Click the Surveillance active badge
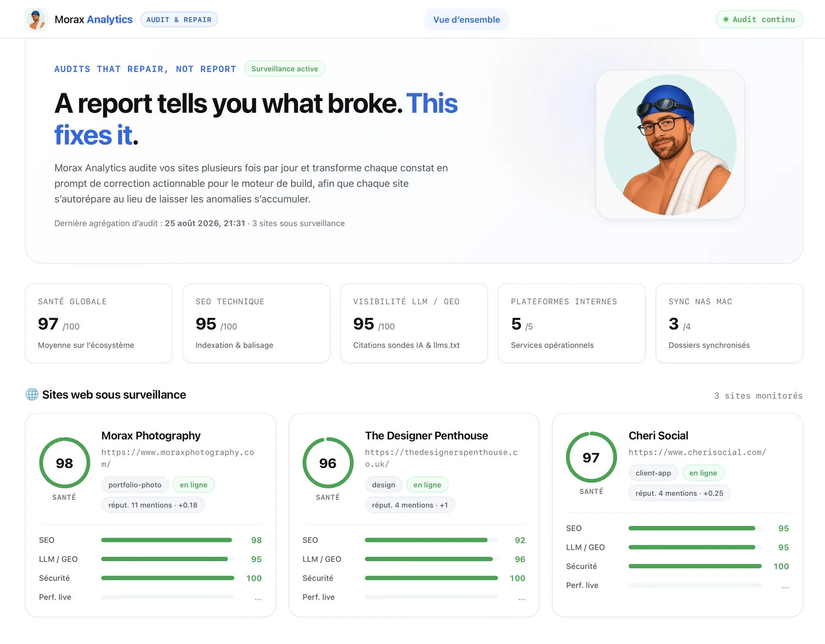 point(285,69)
